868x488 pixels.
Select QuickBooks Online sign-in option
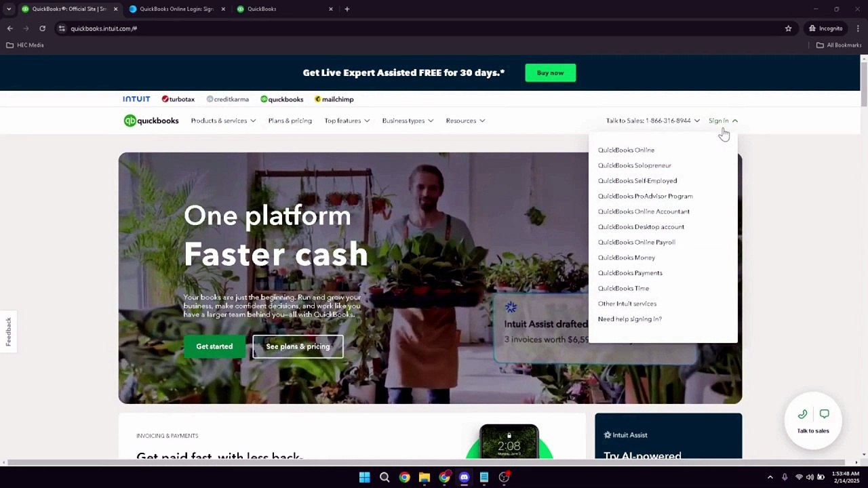[626, 150]
